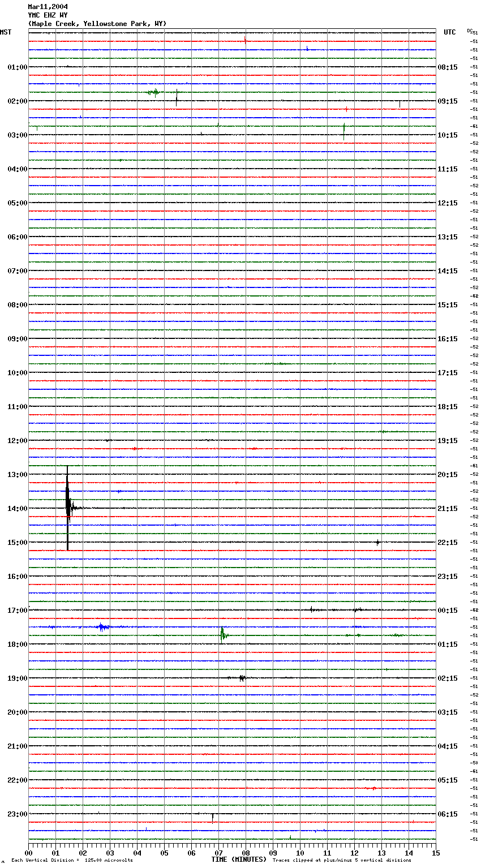Select the 11:00 MST time label
The width and height of the screenshot is (481, 868).
click(x=18, y=407)
